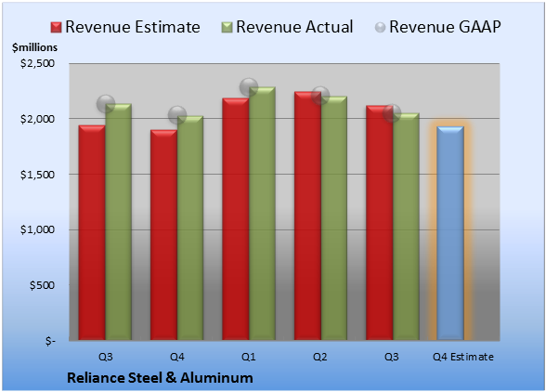546x392 pixels.
Task: Click the GAAP marker above Q1 bars
Action: point(249,87)
